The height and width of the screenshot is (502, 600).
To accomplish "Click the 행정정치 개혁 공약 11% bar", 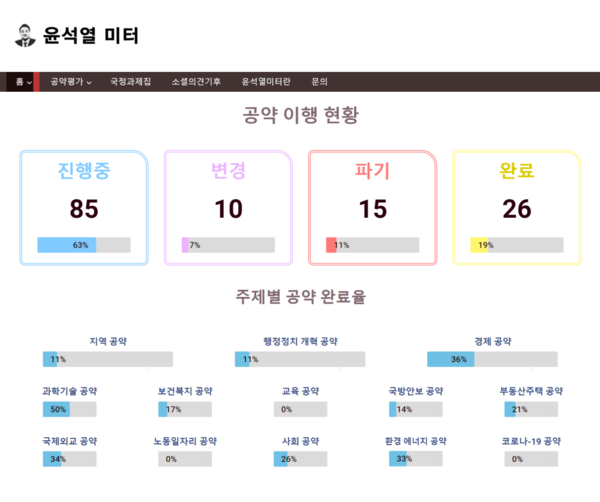I will tap(300, 359).
